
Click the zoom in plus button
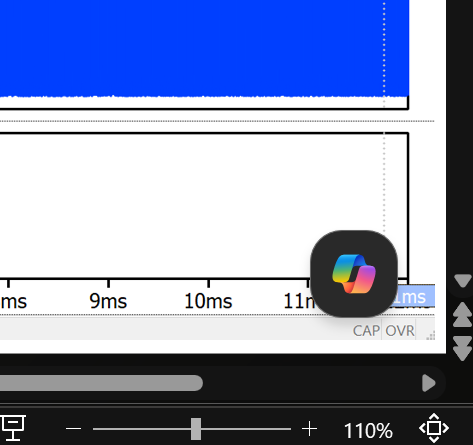[309, 429]
